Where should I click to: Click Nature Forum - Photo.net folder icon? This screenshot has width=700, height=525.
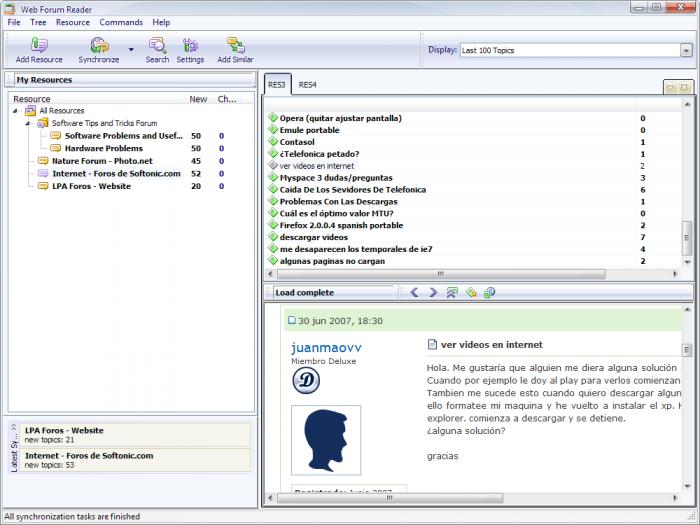click(43, 161)
